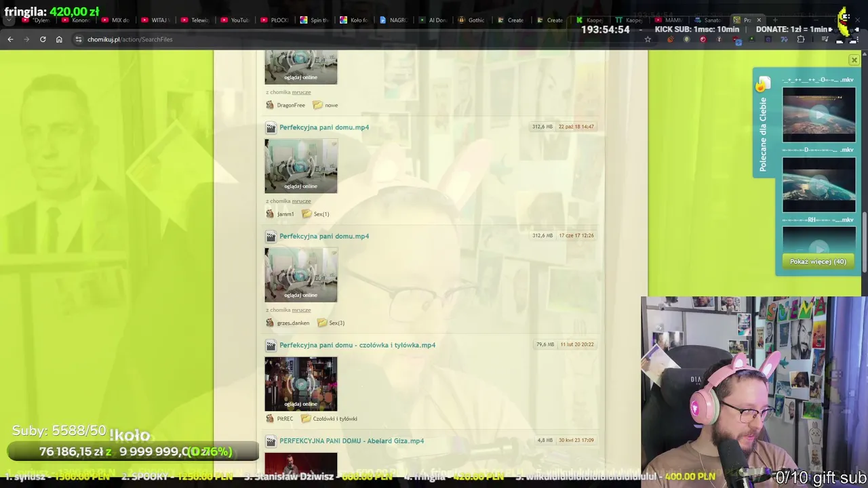Open second recommended .mkv Earth thumbnail
Screen dimensions: 868x488
point(819,185)
